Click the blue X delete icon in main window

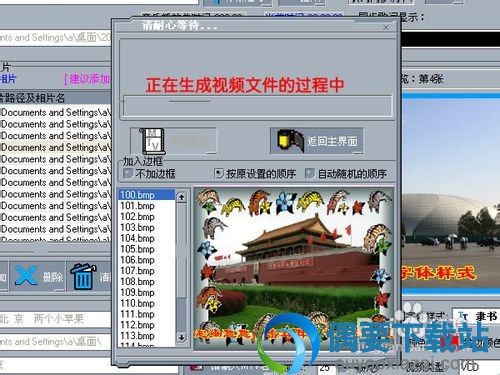click(26, 276)
